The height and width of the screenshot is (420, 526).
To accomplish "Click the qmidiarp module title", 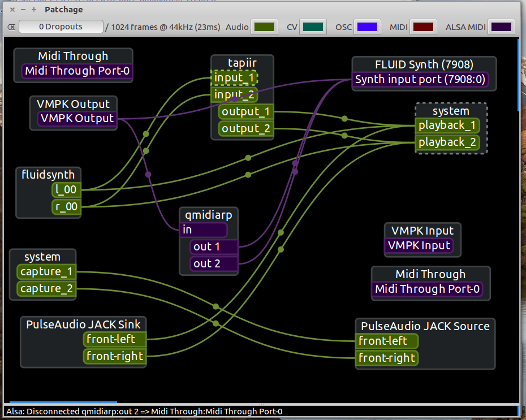I will (x=209, y=215).
